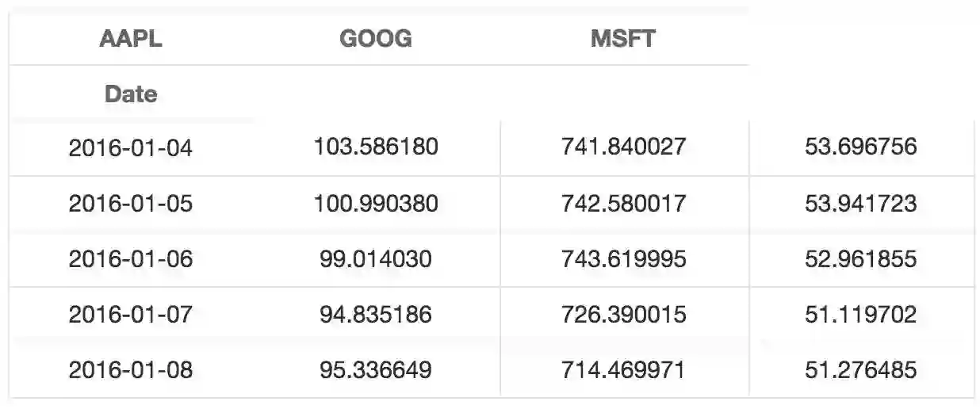Select the 99.014030 value cell
The height and width of the screenshot is (409, 980).
(376, 259)
